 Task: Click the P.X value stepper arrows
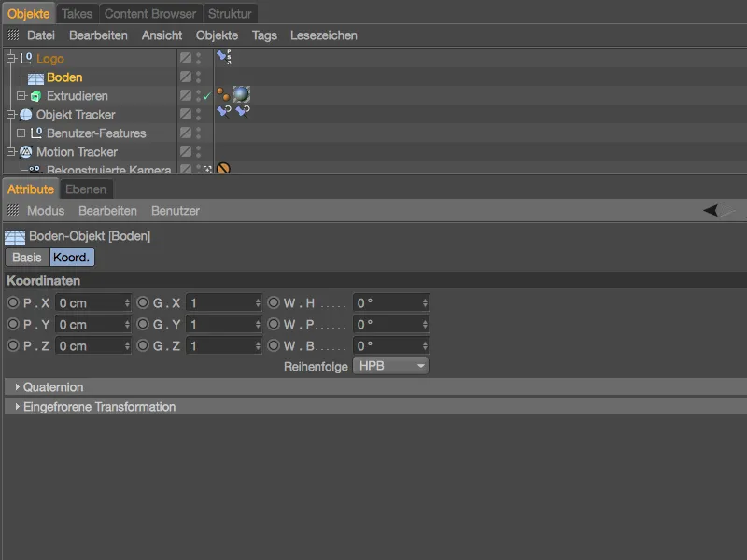(127, 302)
